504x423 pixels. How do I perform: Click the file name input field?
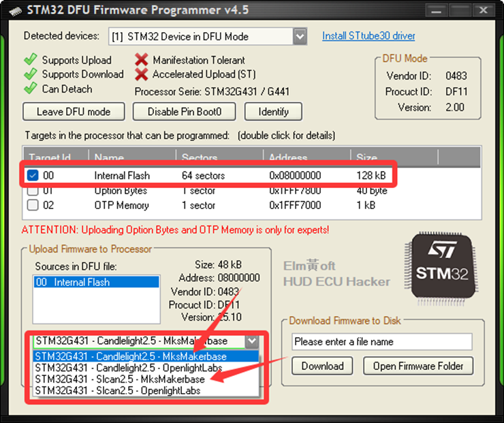pyautogui.click(x=382, y=341)
